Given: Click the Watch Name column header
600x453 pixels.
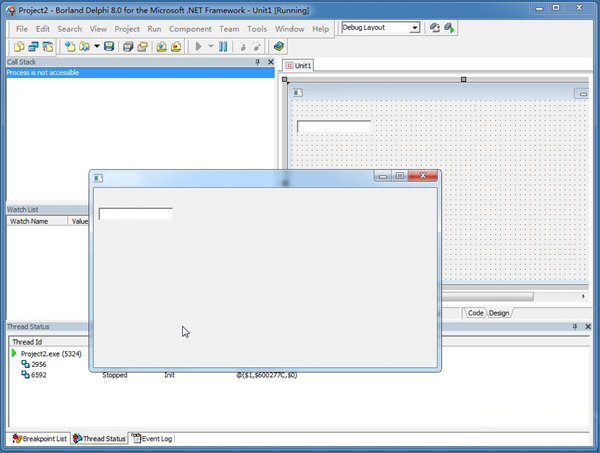Looking at the screenshot, I should pos(37,221).
